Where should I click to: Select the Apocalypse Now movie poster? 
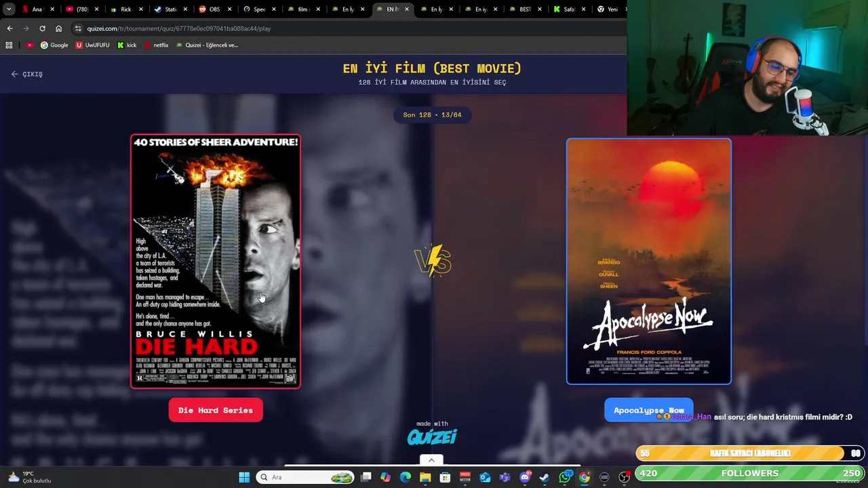[x=649, y=262]
